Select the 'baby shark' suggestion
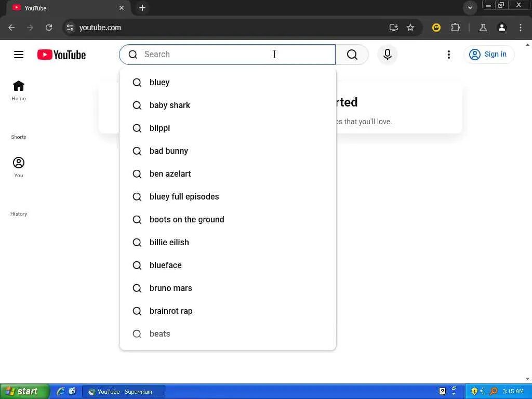Image resolution: width=532 pixels, height=399 pixels. 228,105
